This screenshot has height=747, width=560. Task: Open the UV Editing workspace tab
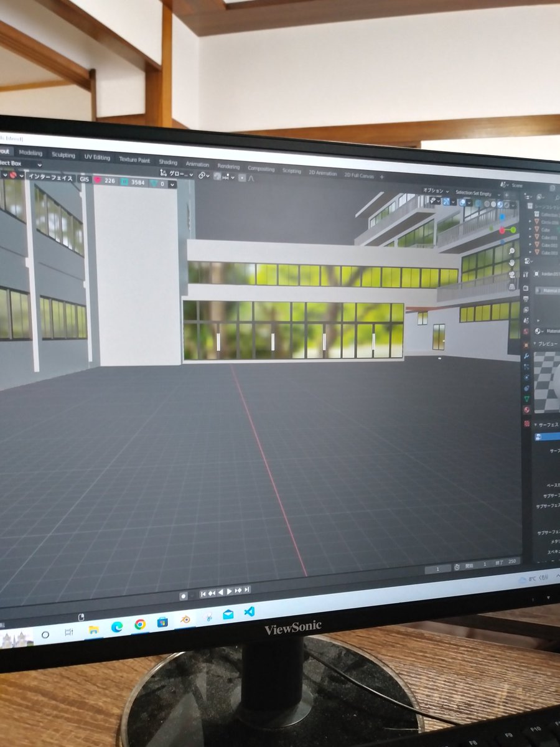pos(97,157)
